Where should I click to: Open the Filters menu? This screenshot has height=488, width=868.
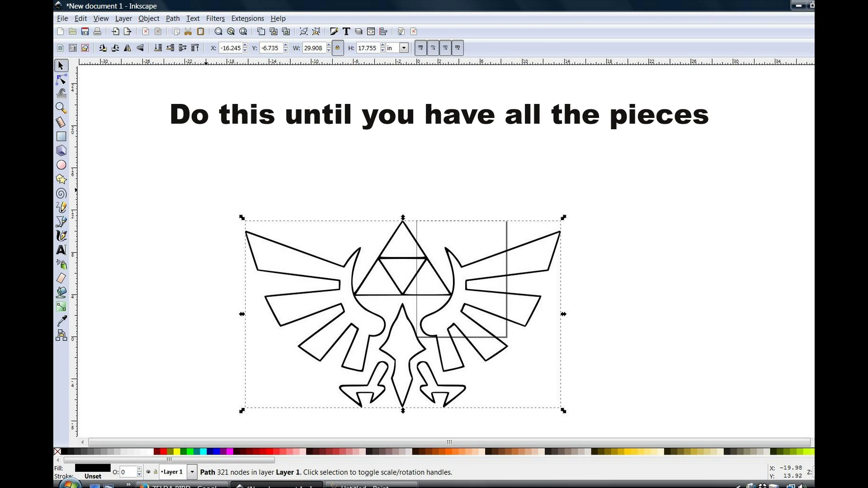[215, 19]
